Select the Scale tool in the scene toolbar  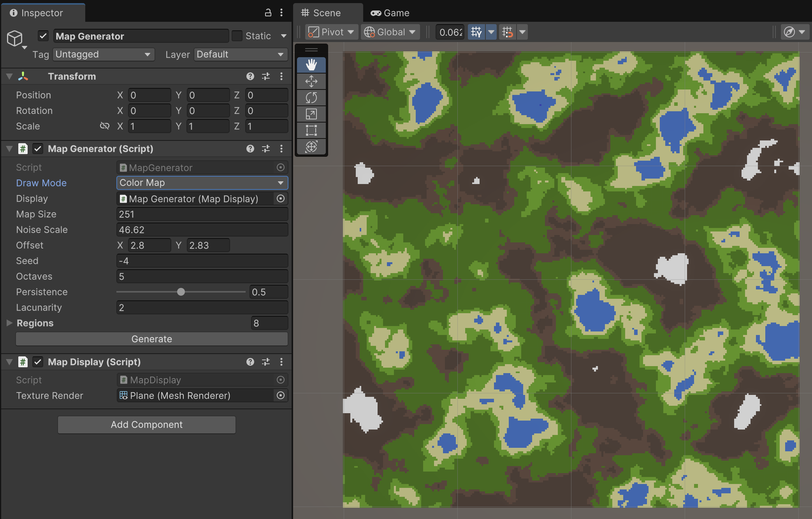point(311,114)
